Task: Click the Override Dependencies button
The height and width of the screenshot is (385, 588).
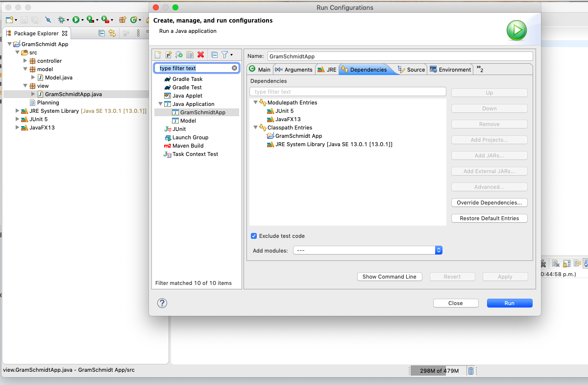Action: 489,203
